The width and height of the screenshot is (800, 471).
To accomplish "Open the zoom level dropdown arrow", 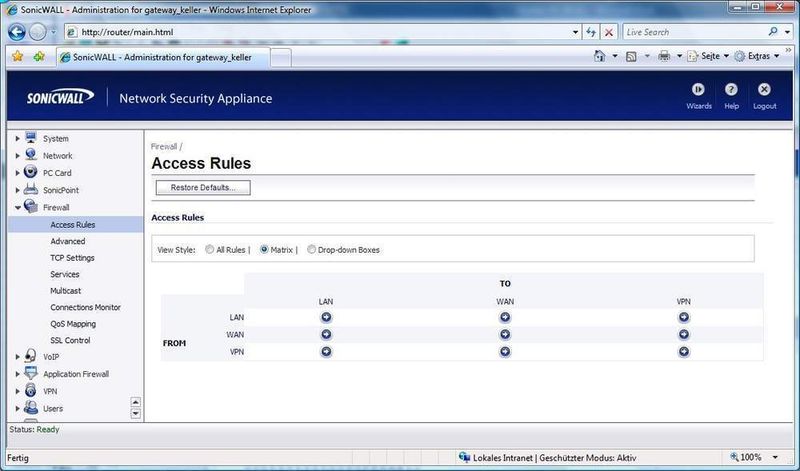I will point(775,457).
